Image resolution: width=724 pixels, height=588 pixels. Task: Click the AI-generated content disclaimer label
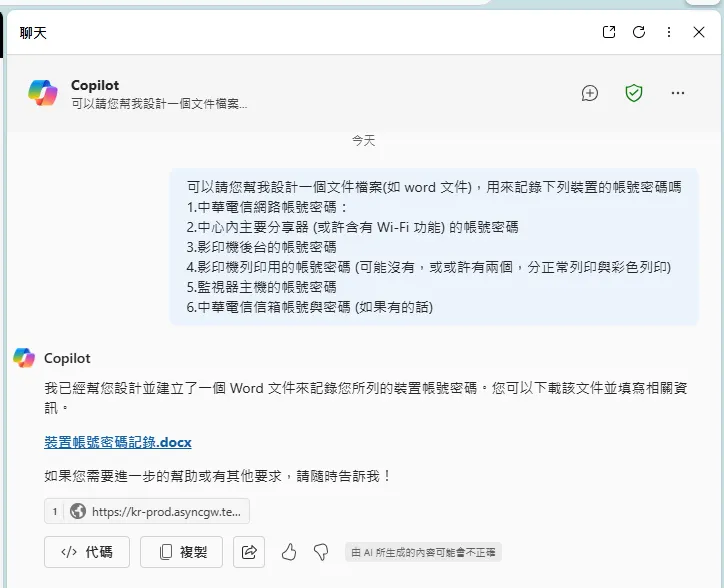click(423, 552)
